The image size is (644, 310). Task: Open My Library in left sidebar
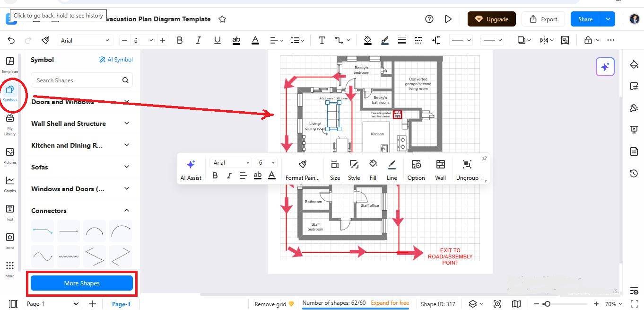pos(9,124)
